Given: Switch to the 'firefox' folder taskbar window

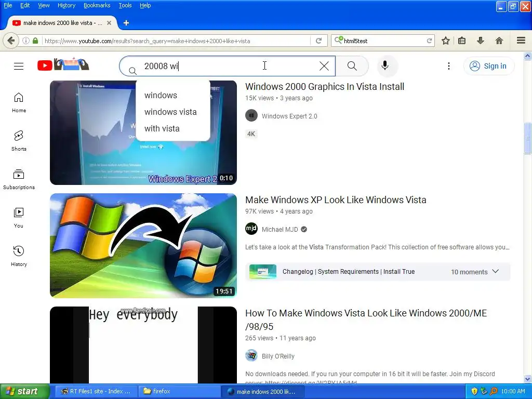Looking at the screenshot, I should pyautogui.click(x=179, y=391).
